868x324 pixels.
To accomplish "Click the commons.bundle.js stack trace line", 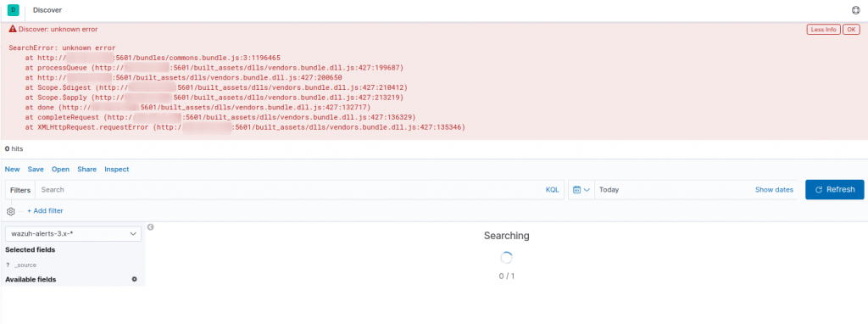I will (x=153, y=59).
